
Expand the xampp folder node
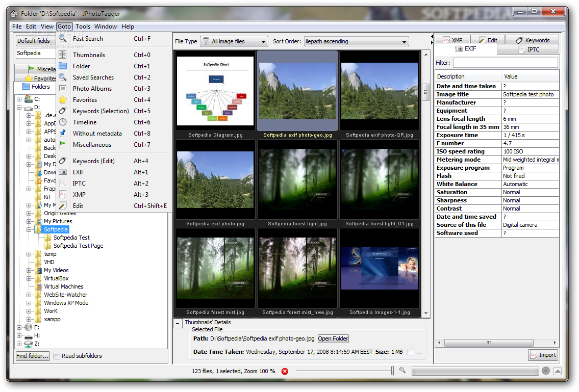[29, 319]
